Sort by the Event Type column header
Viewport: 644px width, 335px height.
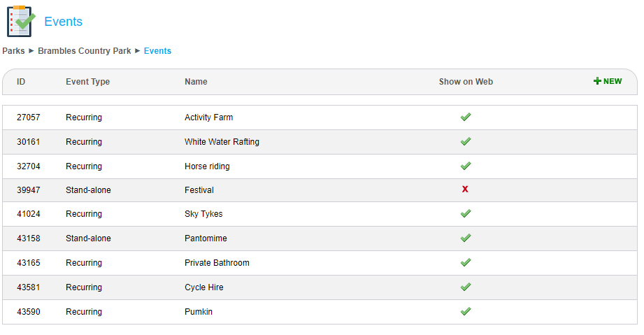click(x=87, y=82)
